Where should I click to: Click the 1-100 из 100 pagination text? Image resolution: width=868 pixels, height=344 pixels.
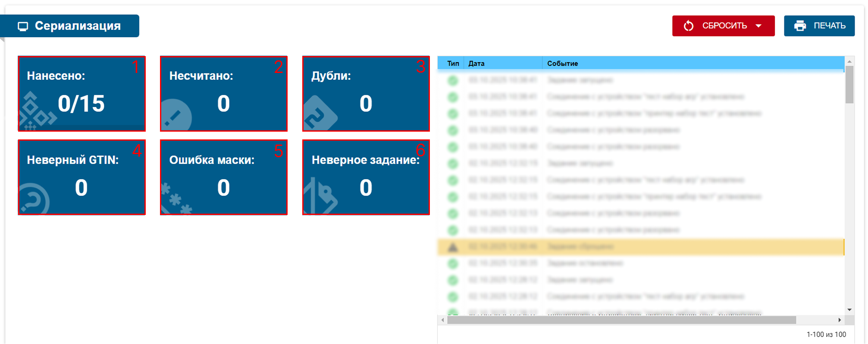click(826, 335)
